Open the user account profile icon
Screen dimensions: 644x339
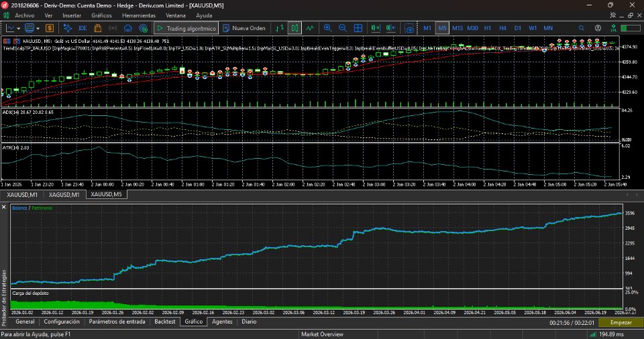[598, 28]
